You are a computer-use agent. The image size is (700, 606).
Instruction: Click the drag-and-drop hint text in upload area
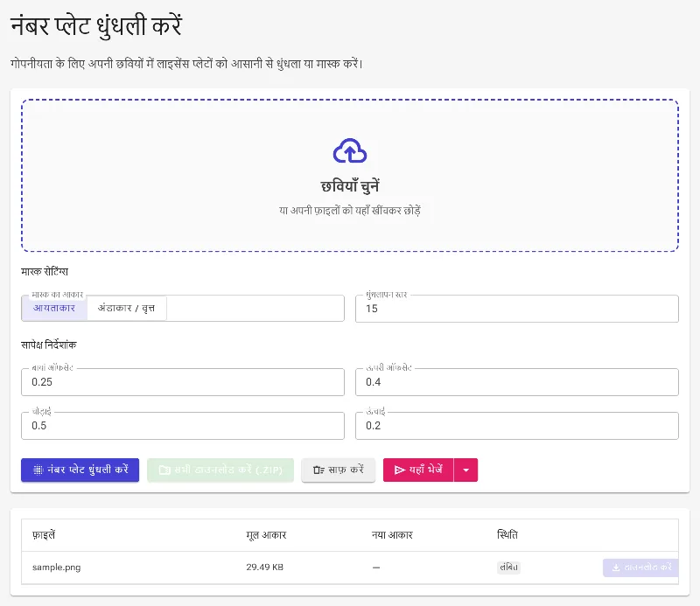point(350,211)
